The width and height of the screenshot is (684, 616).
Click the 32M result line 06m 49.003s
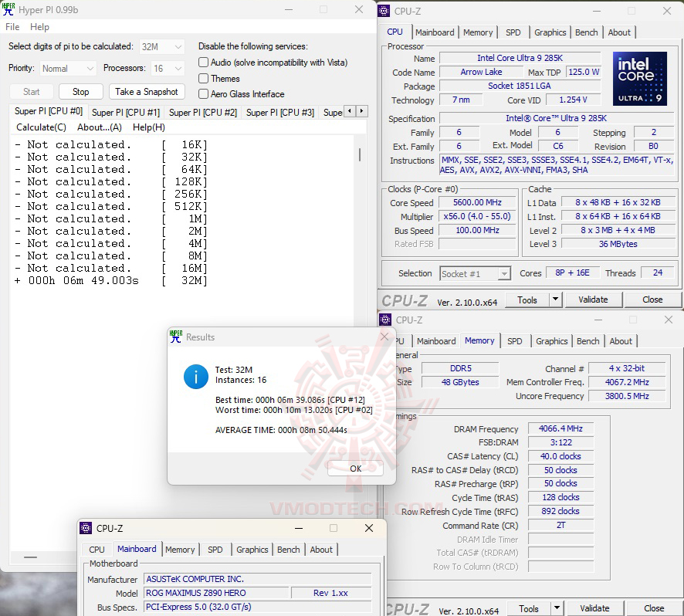pos(111,280)
